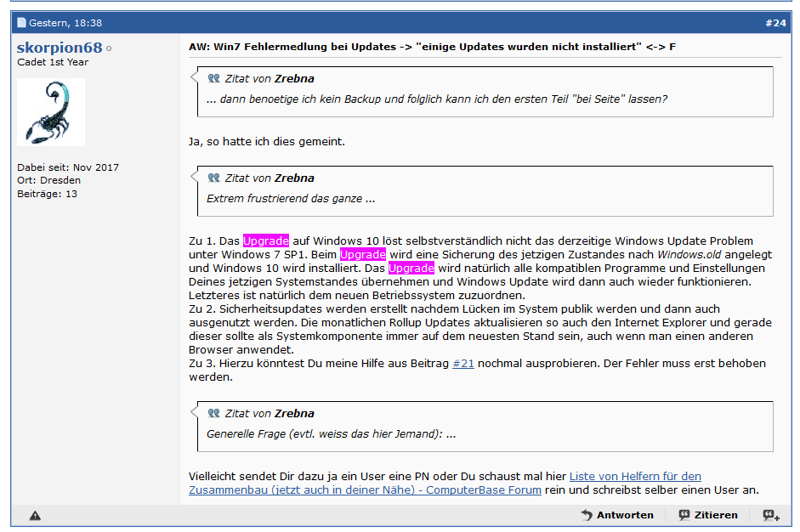Click 'Beiträge: 13' post count
800x532 pixels.
(47, 194)
